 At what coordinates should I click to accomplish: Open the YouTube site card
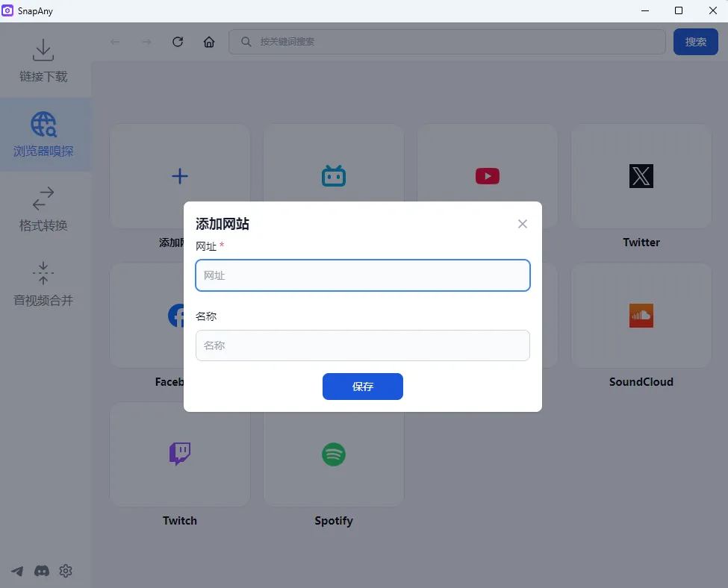coord(487,175)
